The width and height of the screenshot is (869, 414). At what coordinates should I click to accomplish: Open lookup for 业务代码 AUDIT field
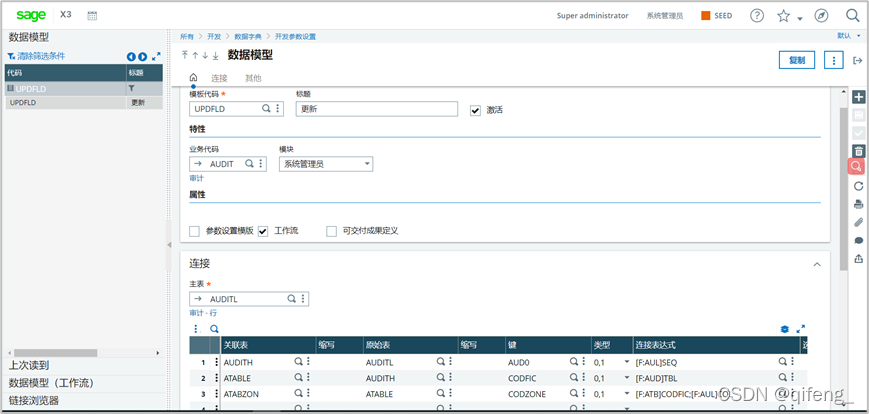pyautogui.click(x=249, y=164)
